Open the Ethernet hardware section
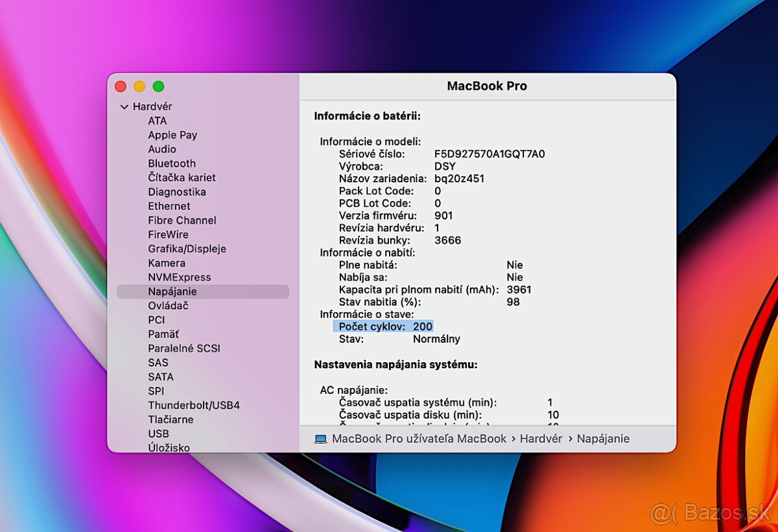This screenshot has width=778, height=532. 169,206
